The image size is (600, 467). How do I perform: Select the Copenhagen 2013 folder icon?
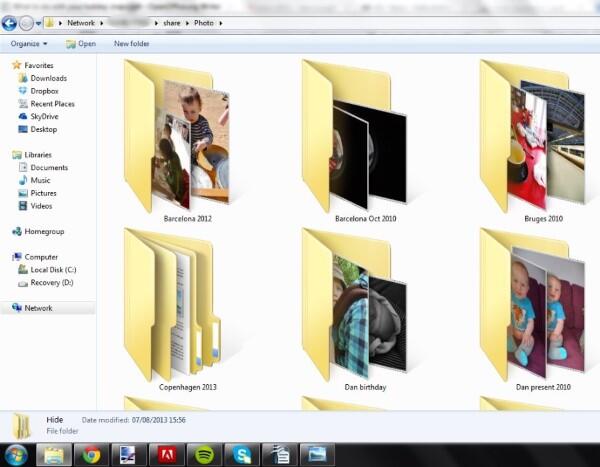pyautogui.click(x=172, y=305)
